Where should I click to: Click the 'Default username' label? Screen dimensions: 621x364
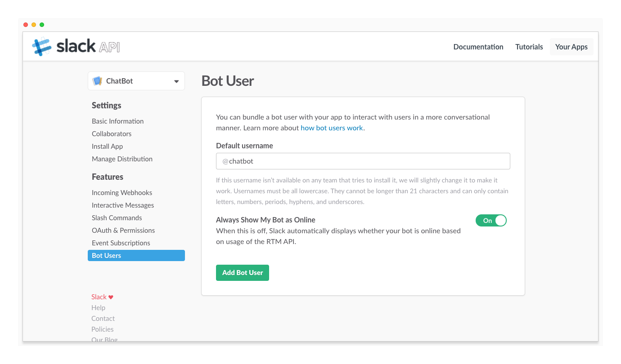(244, 146)
